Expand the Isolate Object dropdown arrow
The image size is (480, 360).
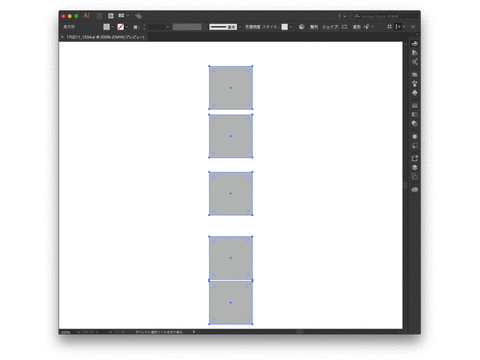(x=372, y=27)
